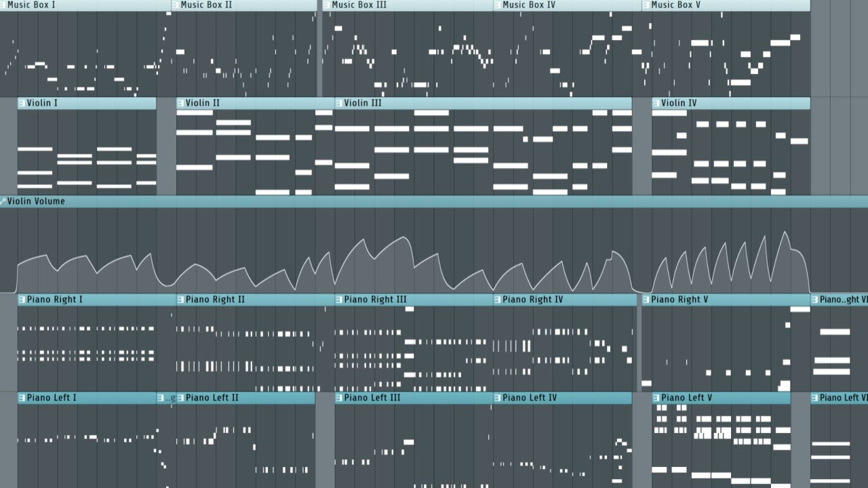Open the Piano Right V clip menu icon
The width and height of the screenshot is (868, 488).
tap(646, 300)
